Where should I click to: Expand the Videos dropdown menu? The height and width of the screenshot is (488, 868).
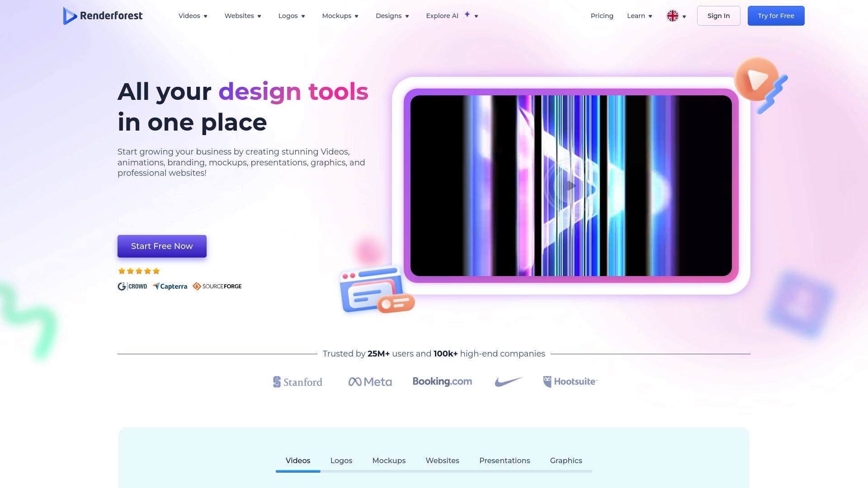pyautogui.click(x=193, y=16)
